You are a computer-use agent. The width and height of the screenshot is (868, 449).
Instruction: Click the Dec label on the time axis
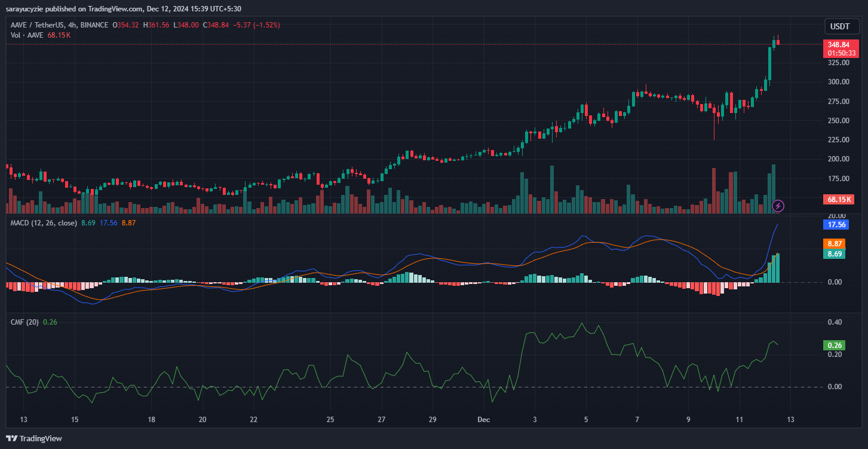point(483,420)
